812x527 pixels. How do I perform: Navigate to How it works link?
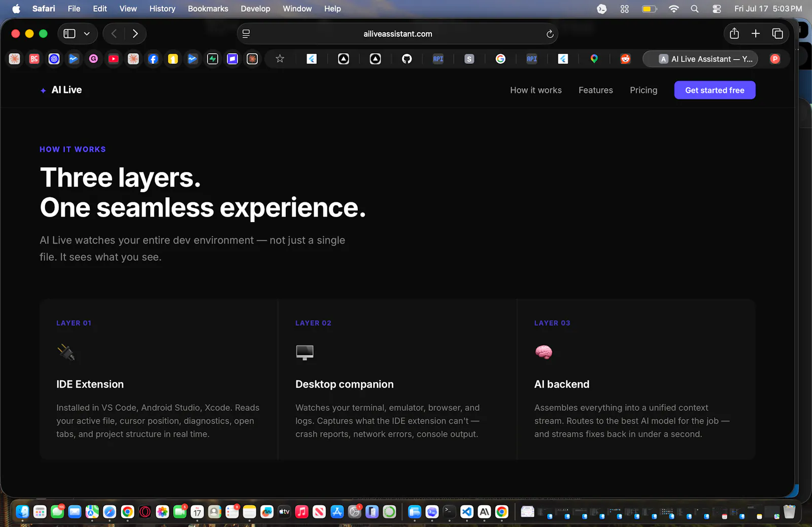536,90
